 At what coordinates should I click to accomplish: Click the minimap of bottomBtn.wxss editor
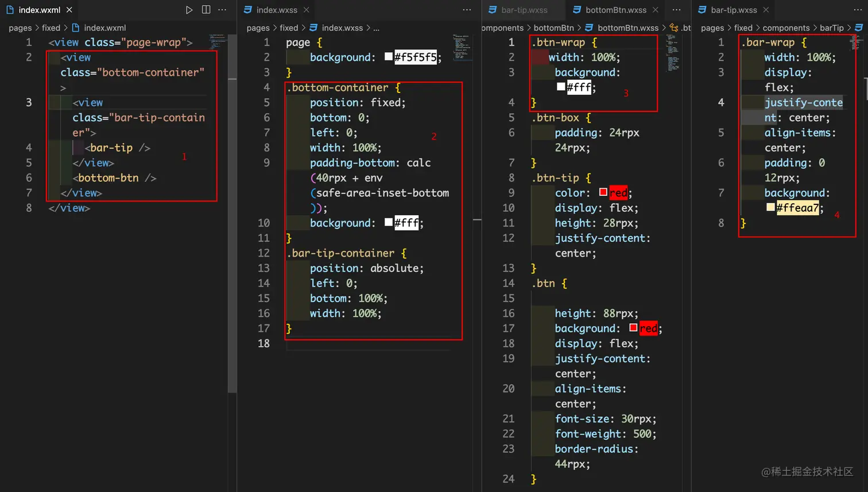tap(672, 53)
